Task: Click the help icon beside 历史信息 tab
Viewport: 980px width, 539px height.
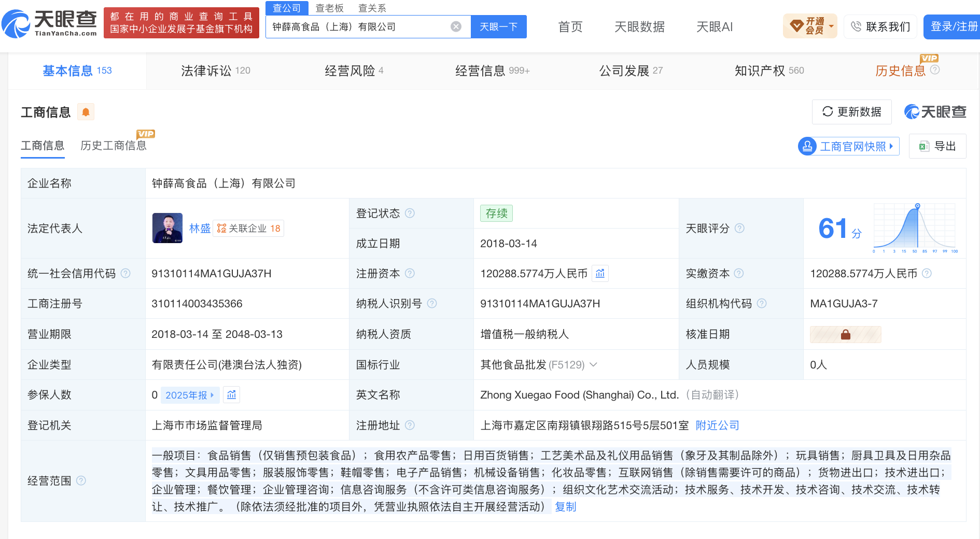Action: click(x=935, y=69)
